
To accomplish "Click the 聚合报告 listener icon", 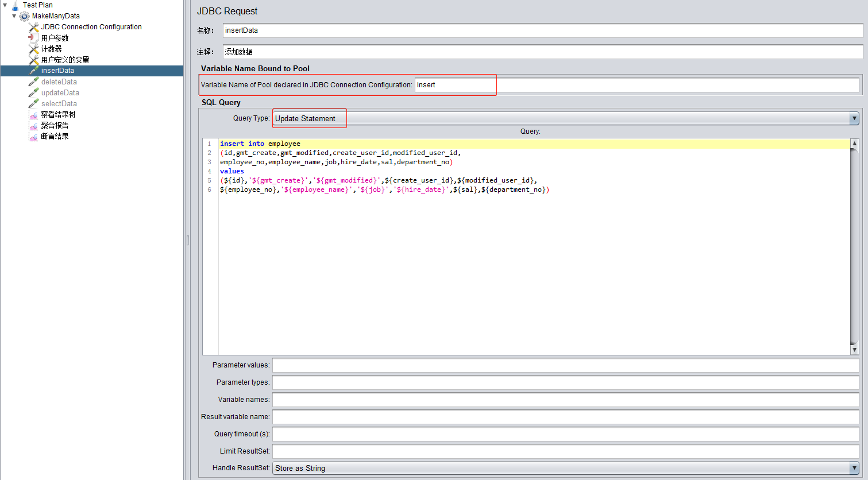I will (x=34, y=126).
